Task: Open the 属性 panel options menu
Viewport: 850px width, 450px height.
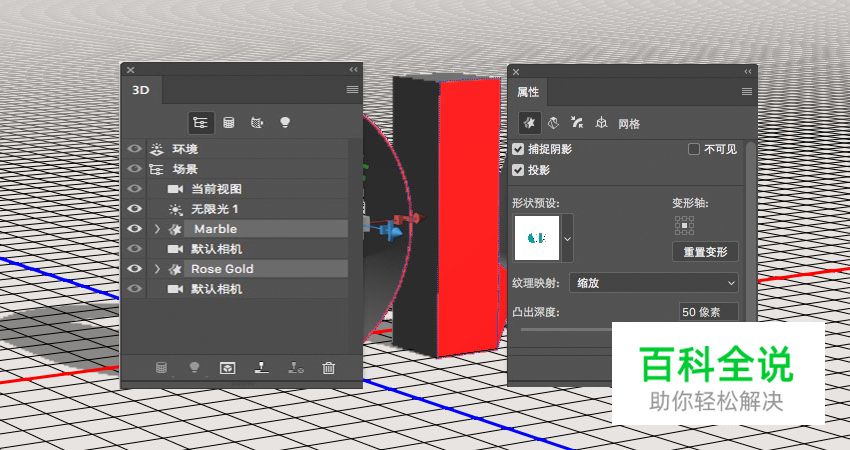Action: [x=747, y=91]
